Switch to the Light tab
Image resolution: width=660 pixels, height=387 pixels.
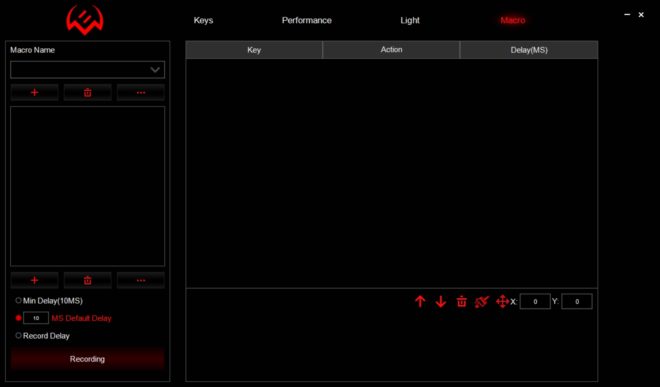pos(410,20)
